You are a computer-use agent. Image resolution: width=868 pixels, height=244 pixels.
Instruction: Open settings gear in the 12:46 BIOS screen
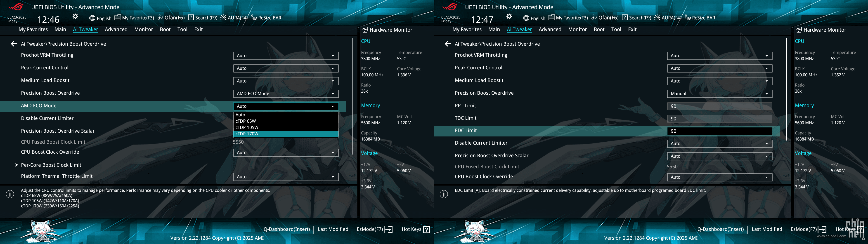75,16
